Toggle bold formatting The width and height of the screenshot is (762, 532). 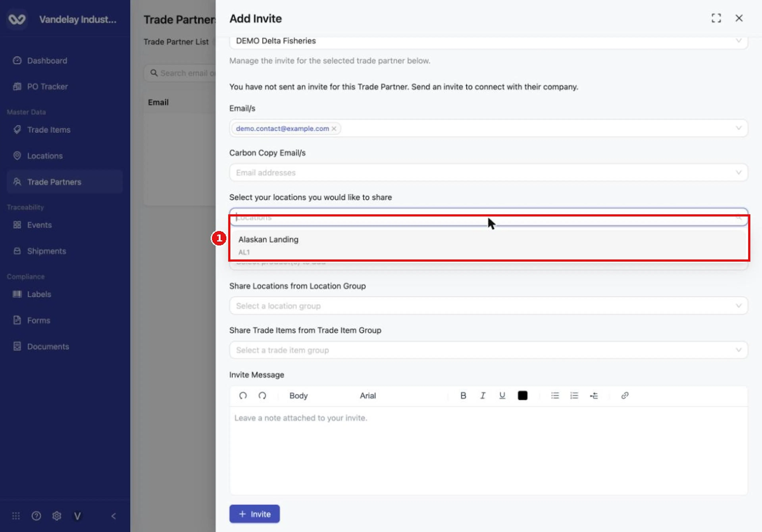463,395
